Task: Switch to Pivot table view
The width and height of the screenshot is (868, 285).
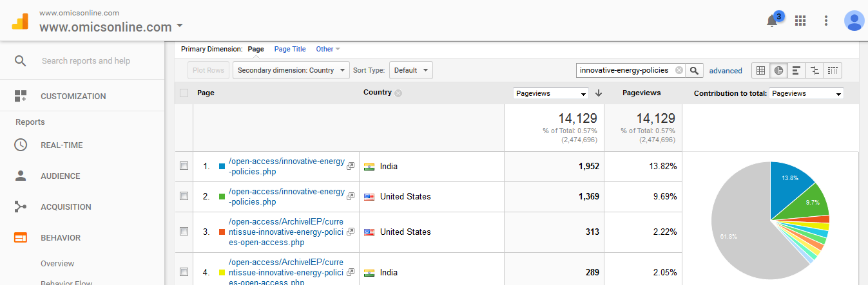Action: click(x=833, y=70)
